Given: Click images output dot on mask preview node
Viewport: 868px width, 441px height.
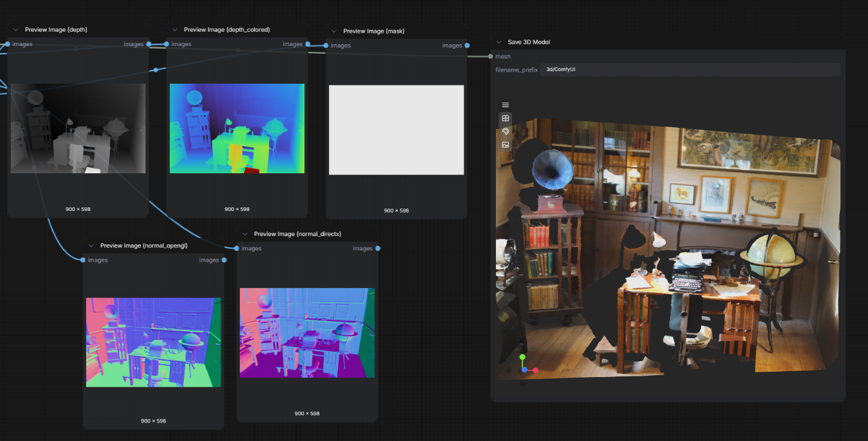Looking at the screenshot, I should pyautogui.click(x=467, y=45).
